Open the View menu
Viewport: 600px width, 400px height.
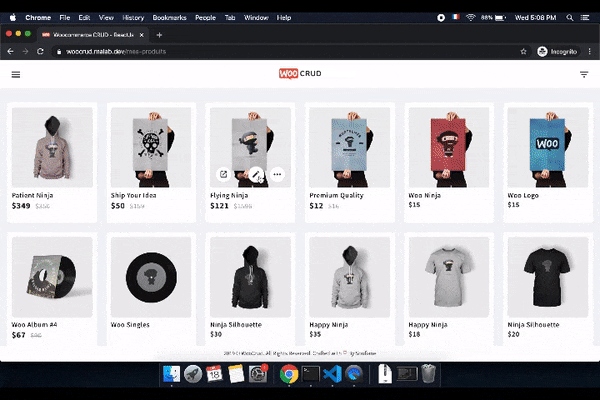[x=106, y=18]
